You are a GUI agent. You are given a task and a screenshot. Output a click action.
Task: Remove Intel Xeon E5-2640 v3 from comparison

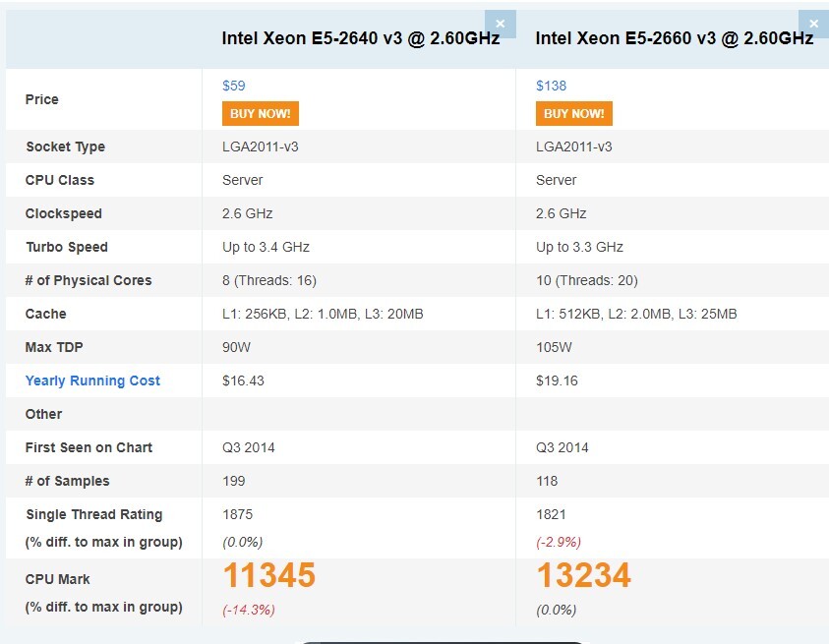coord(501,23)
